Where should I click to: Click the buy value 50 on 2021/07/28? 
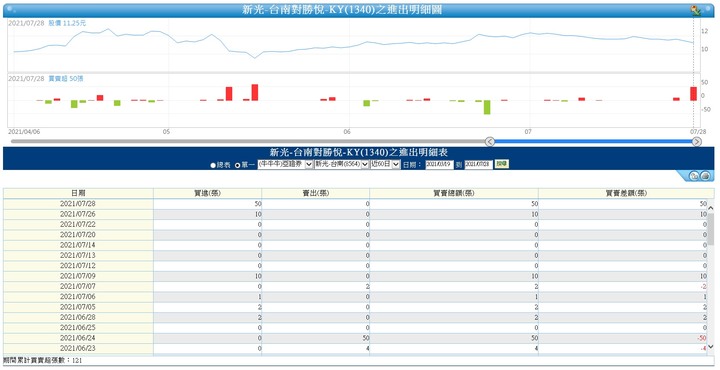pos(258,204)
